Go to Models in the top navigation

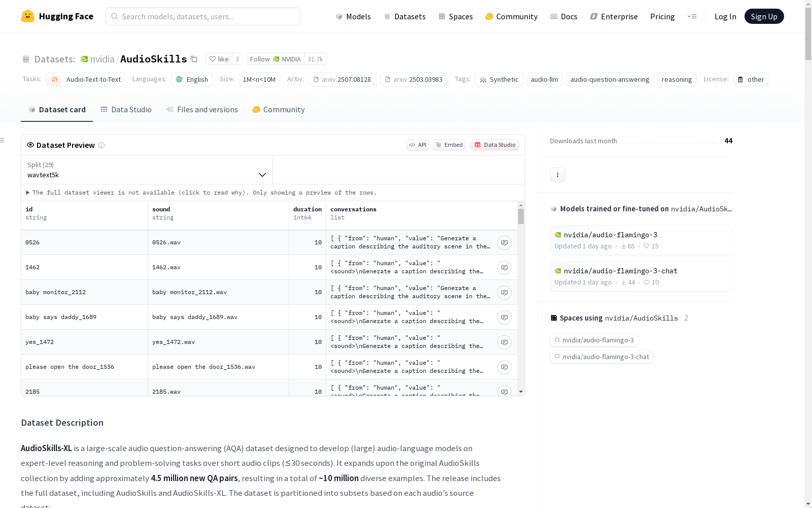[353, 16]
